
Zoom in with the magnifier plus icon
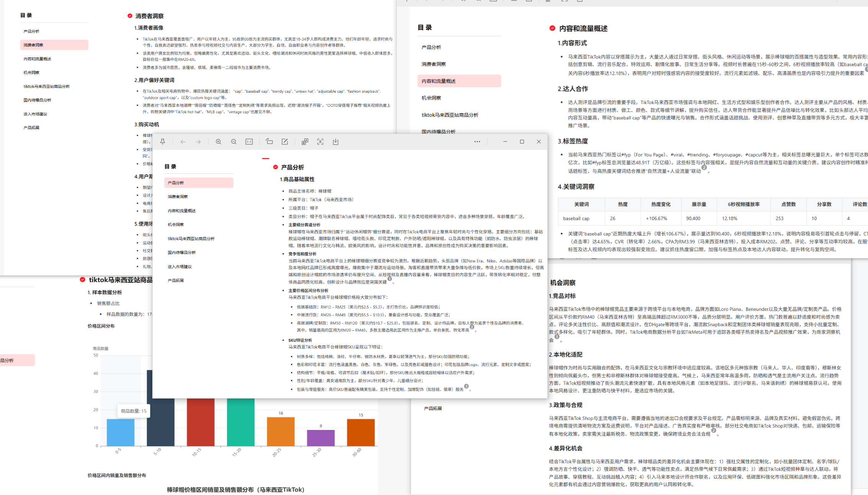tap(219, 142)
